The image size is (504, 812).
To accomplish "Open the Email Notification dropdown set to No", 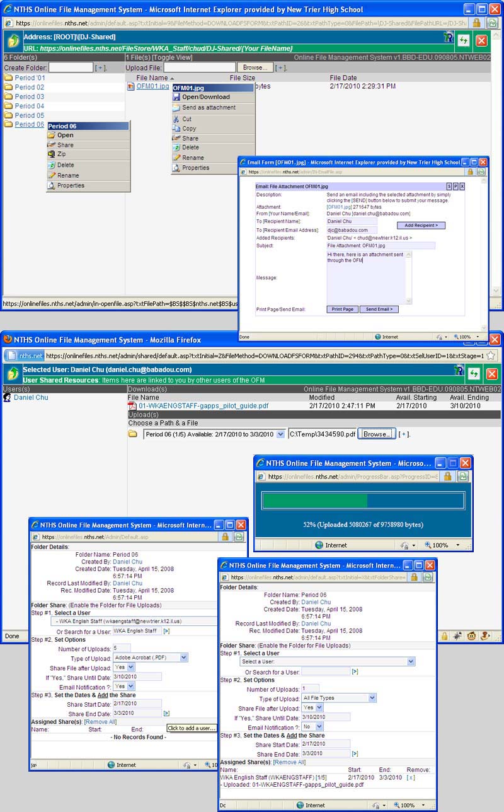I will coord(312,727).
